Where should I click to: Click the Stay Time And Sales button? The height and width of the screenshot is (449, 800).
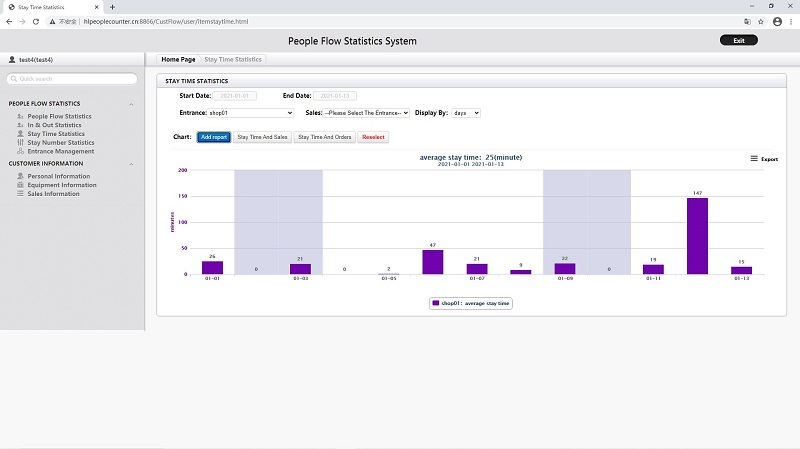coord(262,137)
